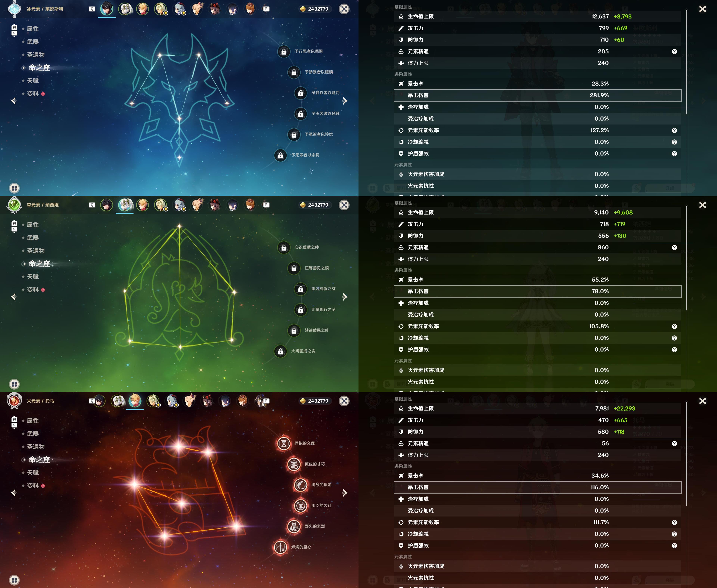
Task: View Thoma's constellation 御敌的执定
Action: click(301, 485)
